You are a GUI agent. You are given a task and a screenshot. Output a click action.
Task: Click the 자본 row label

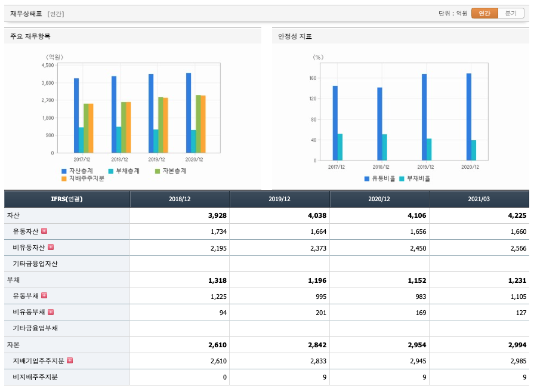pos(13,345)
